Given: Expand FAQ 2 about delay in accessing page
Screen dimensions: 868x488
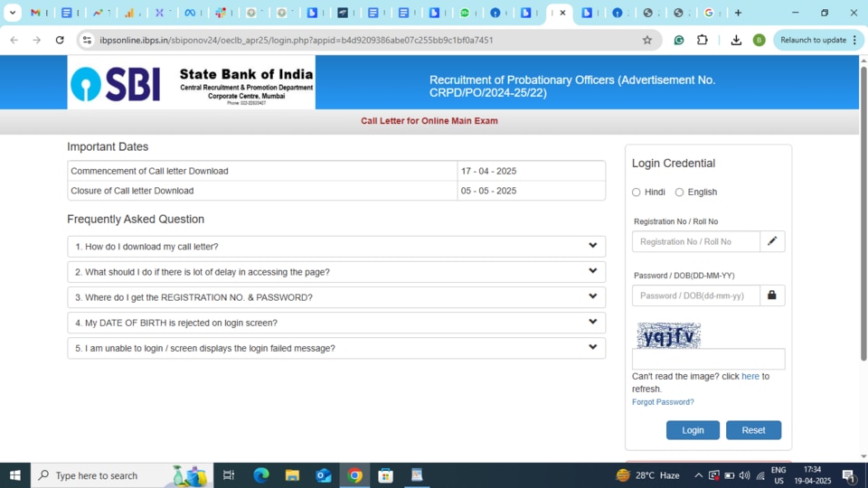Looking at the screenshot, I should (336, 272).
